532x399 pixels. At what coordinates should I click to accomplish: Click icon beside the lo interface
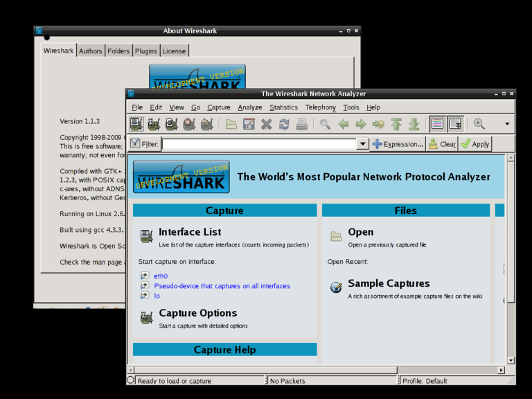(x=145, y=295)
